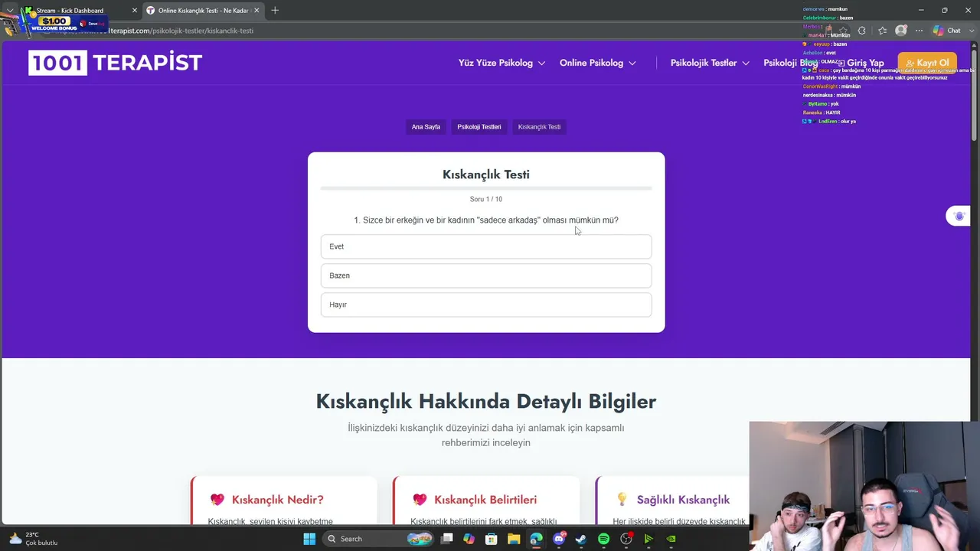
Task: Open the browser extensions puzzle icon
Action: 862,31
